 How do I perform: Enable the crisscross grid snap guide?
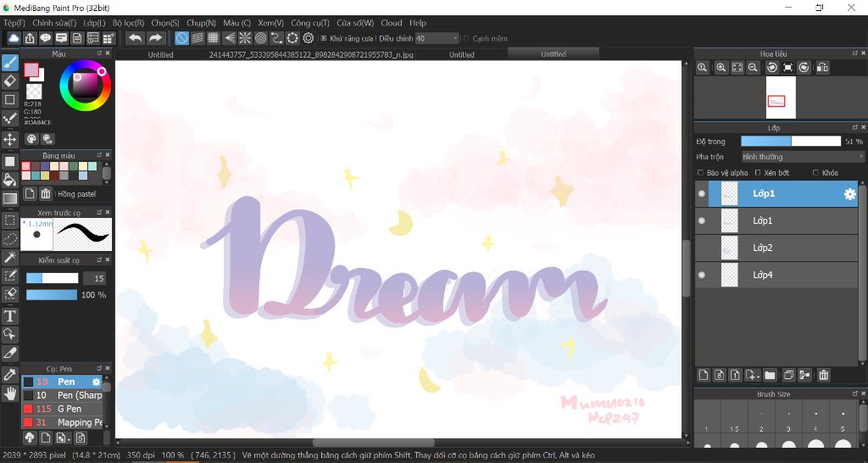pyautogui.click(x=213, y=38)
